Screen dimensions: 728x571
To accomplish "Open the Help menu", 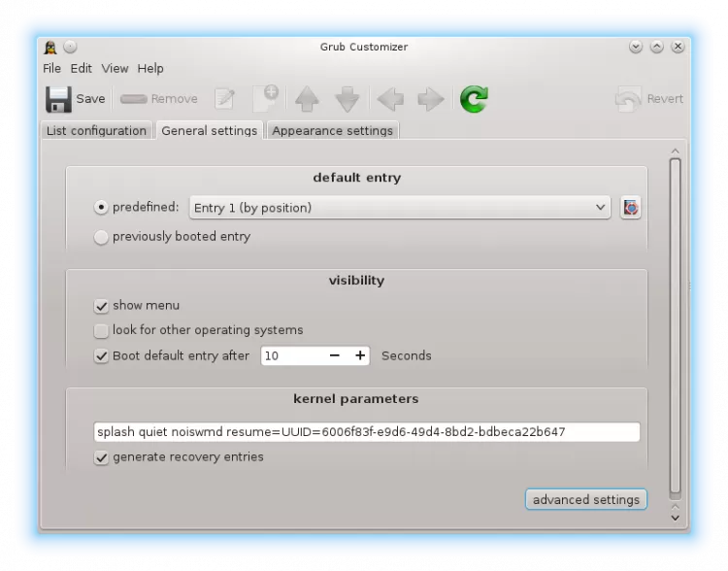I will pos(149,69).
